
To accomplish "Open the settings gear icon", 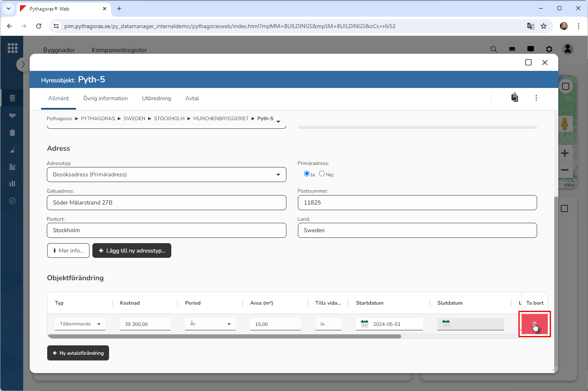I will click(x=549, y=49).
